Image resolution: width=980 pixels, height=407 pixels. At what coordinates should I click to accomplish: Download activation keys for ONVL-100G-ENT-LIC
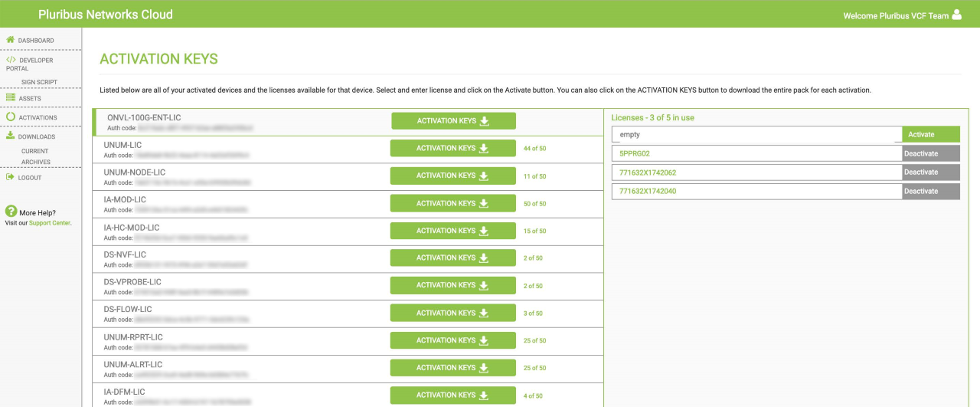pos(453,121)
